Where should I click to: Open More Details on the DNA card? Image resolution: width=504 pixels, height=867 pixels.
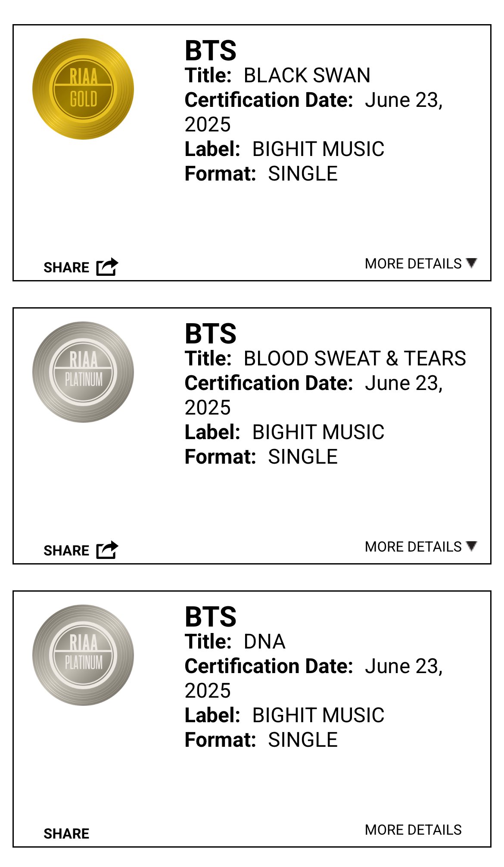(413, 830)
